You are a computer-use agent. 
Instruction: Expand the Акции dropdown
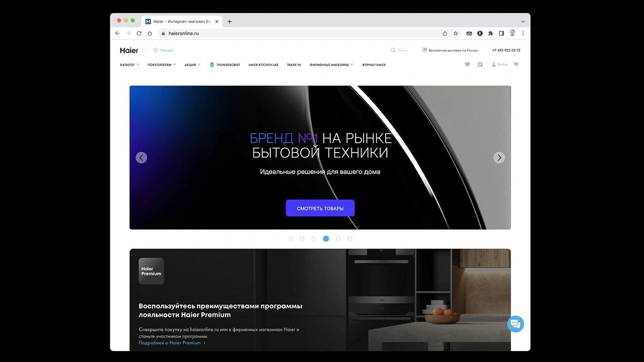192,65
